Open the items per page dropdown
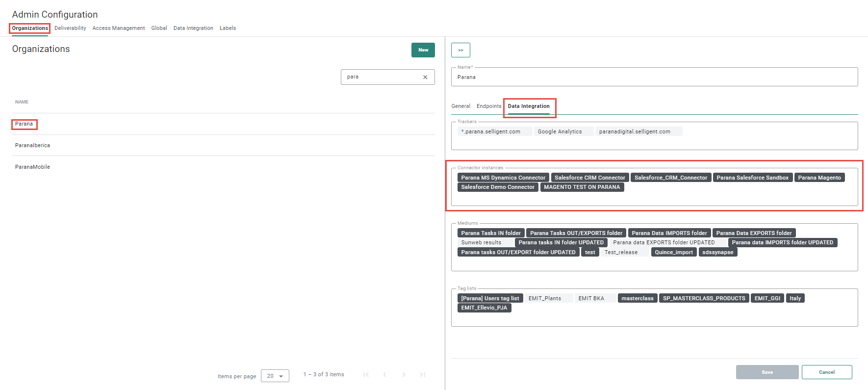This screenshot has height=390, width=868. point(275,376)
